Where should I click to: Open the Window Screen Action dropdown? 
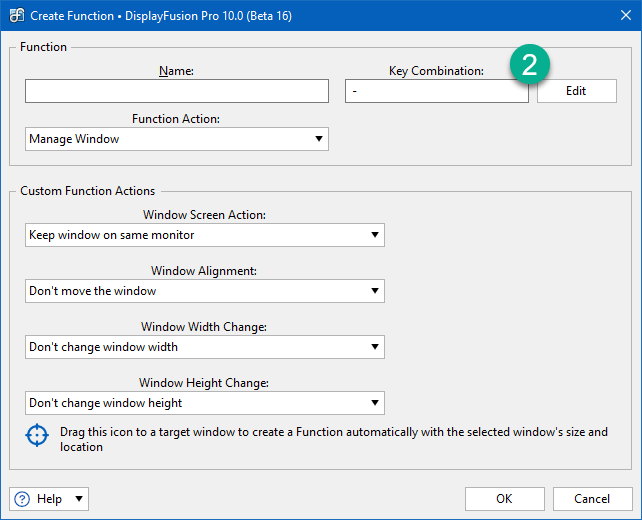[205, 235]
